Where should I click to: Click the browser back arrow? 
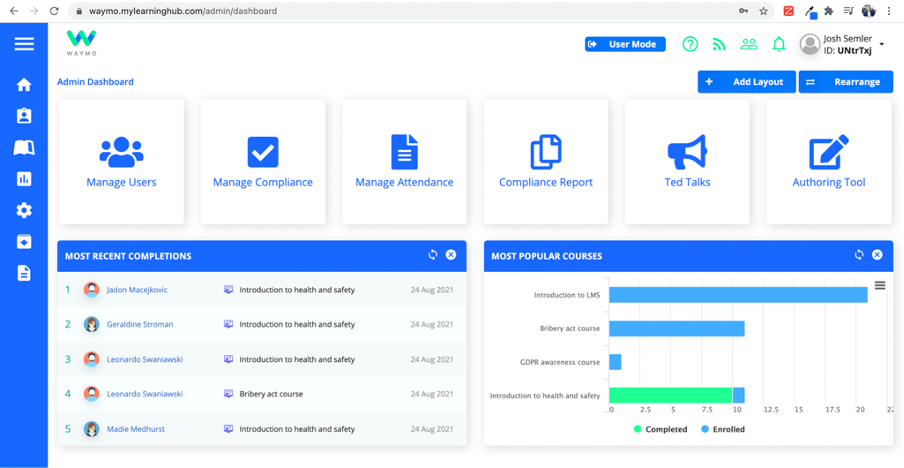14,11
